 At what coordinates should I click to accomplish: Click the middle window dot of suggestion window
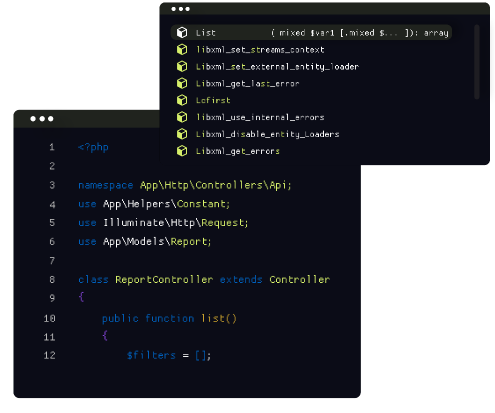tap(180, 9)
